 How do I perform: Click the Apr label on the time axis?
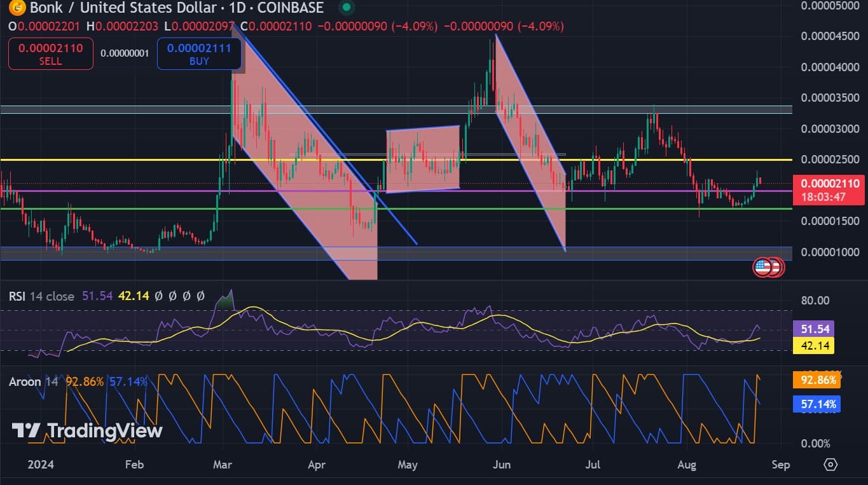(316, 465)
